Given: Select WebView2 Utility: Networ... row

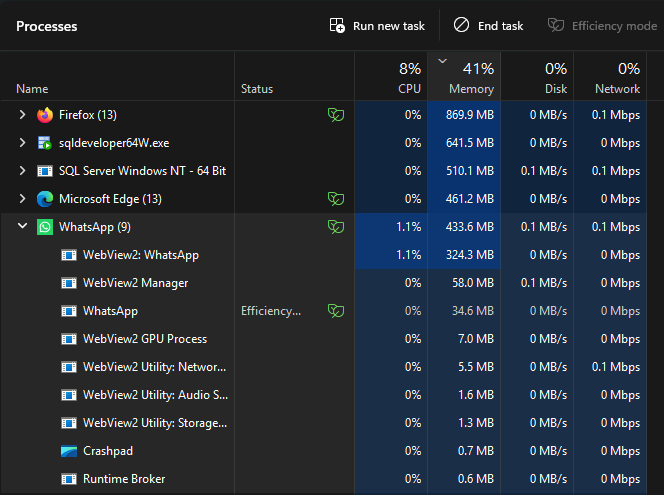Looking at the screenshot, I should click(324, 367).
